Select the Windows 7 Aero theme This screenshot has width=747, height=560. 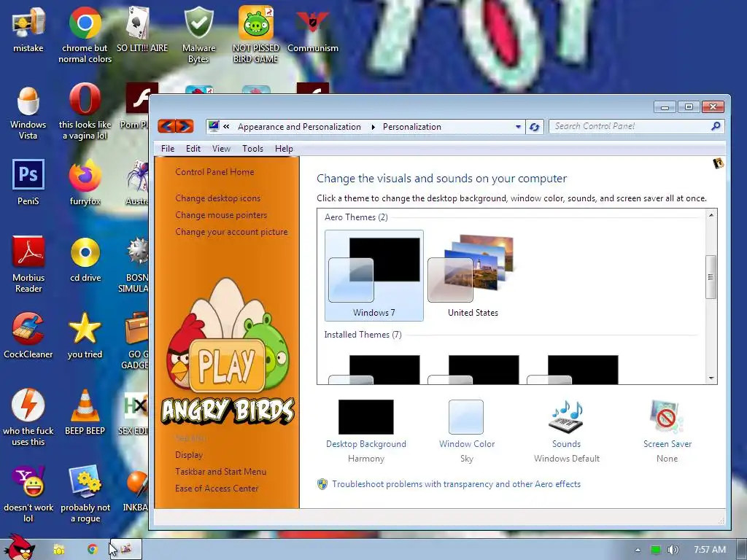point(374,275)
